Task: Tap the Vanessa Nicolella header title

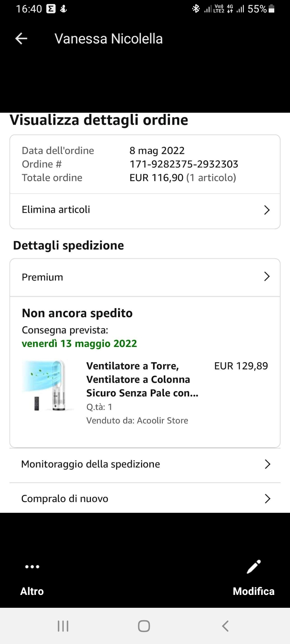Action: click(109, 39)
